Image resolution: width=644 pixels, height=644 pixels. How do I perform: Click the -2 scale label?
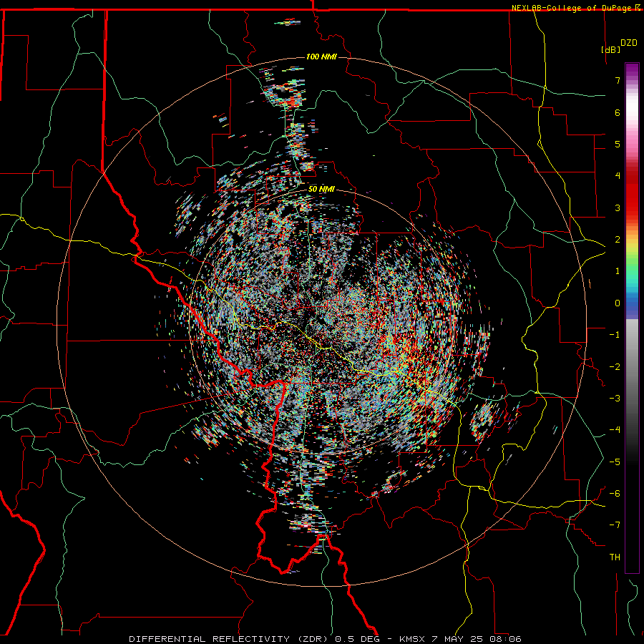coord(615,366)
